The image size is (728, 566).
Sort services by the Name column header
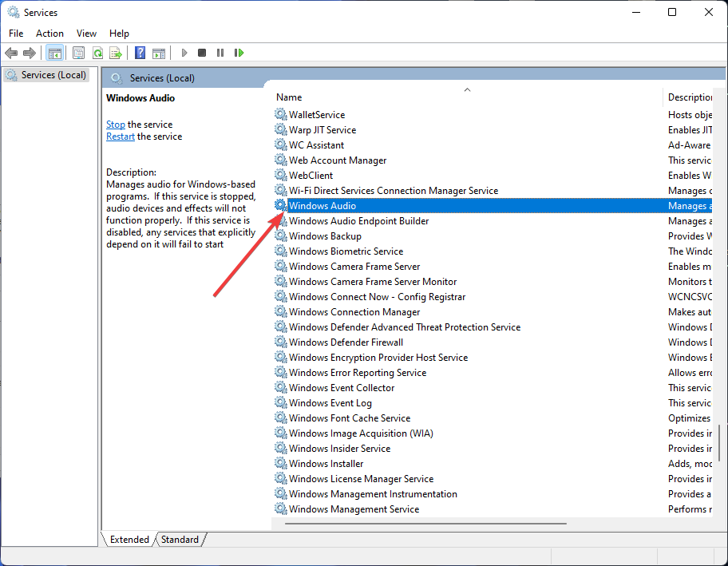click(x=467, y=97)
